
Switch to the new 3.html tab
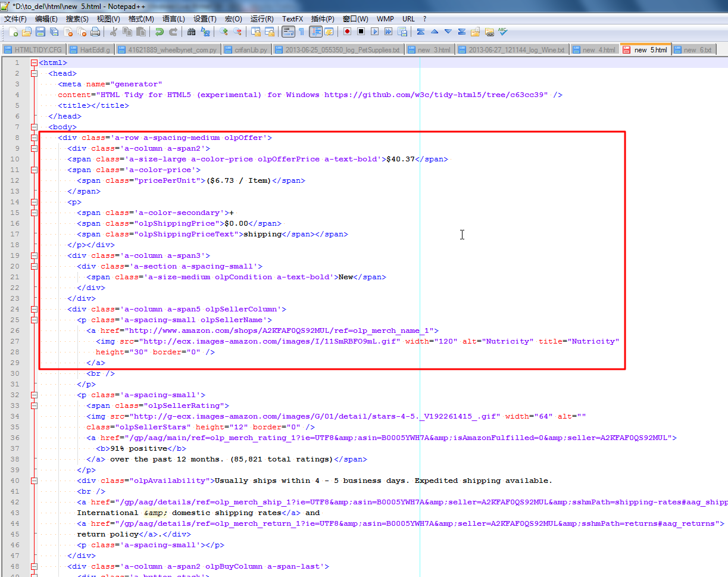click(x=430, y=50)
